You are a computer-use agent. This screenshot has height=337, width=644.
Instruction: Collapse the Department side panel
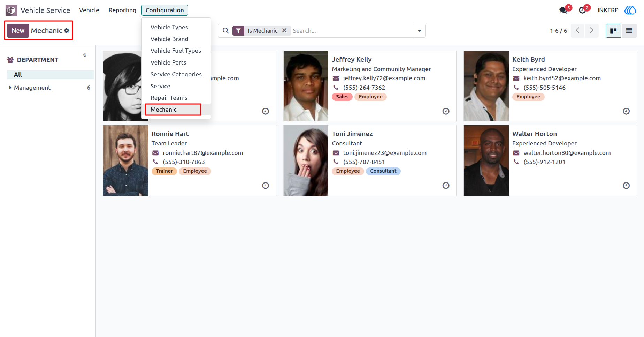[x=85, y=55]
